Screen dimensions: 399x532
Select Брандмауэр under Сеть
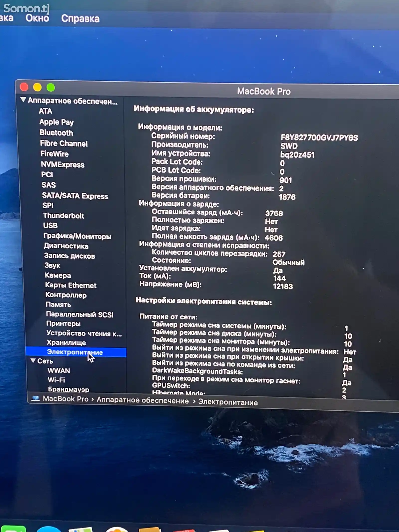coord(69,389)
